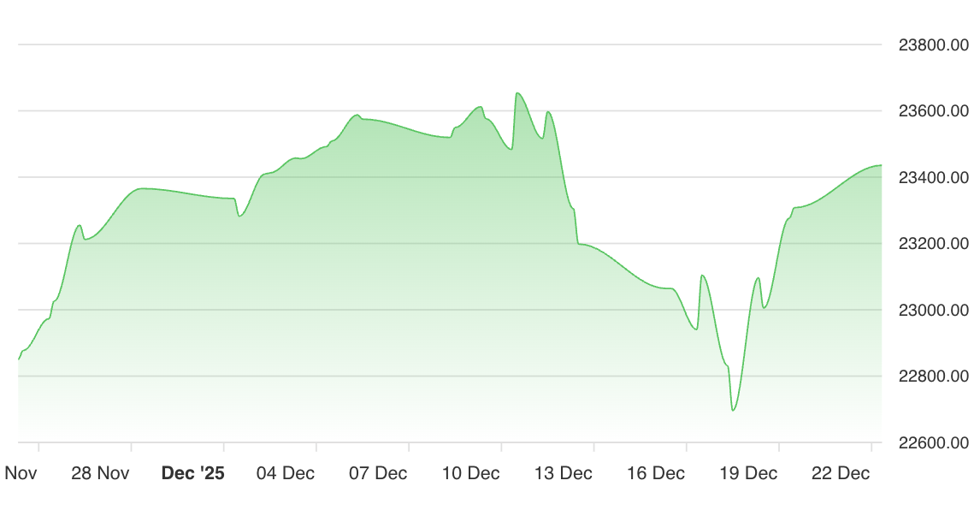Click the 10 Dec date label

pos(470,473)
